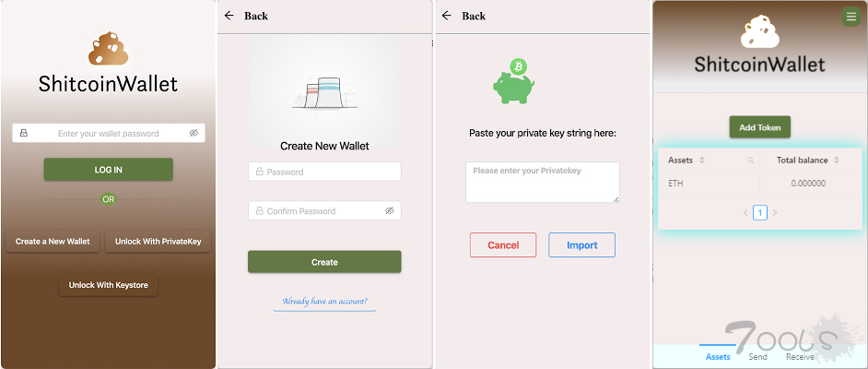Click the nuclear towers illustration
The width and height of the screenshot is (868, 369).
click(324, 93)
